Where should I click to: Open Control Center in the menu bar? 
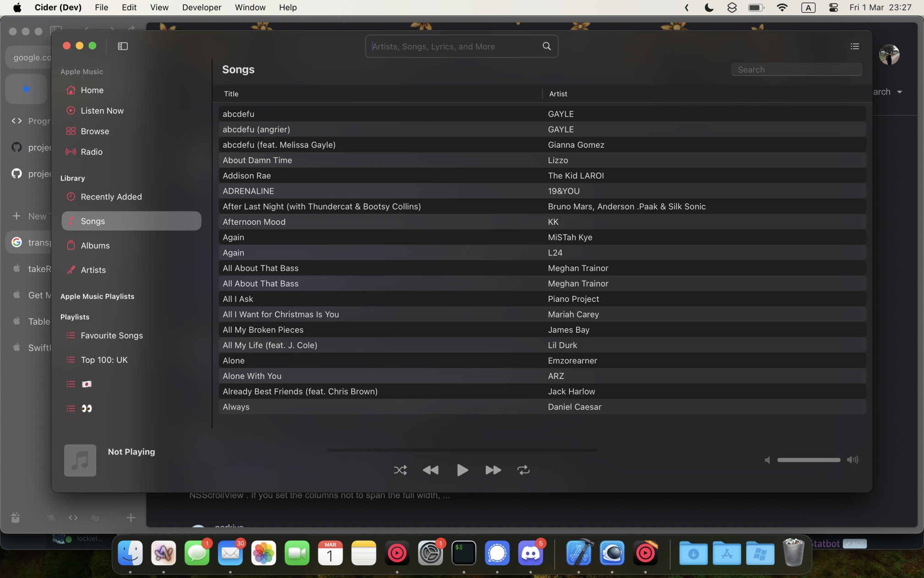833,7
